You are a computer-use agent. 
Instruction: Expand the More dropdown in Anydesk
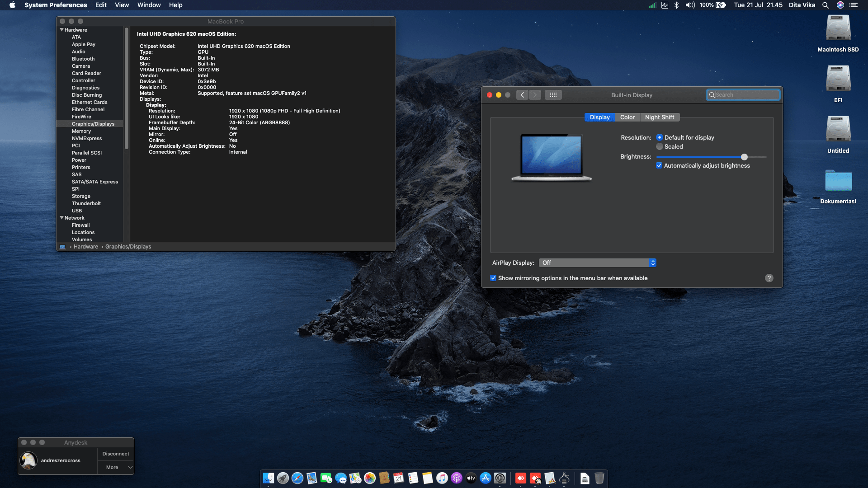116,467
